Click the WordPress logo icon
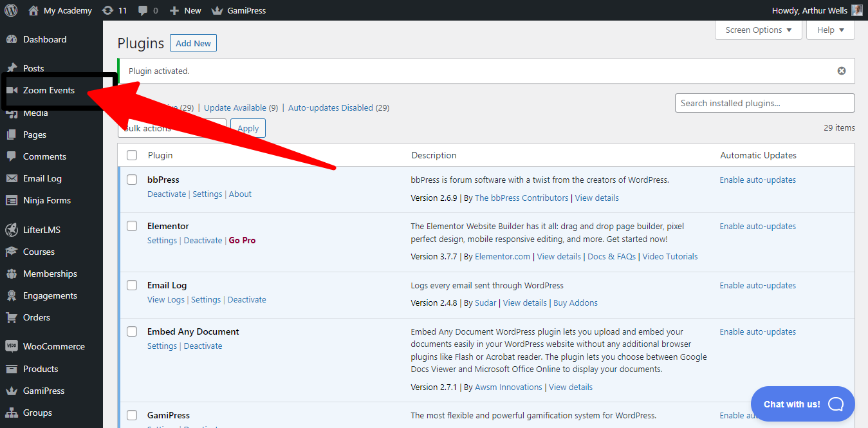The height and width of the screenshot is (428, 868). 11,10
